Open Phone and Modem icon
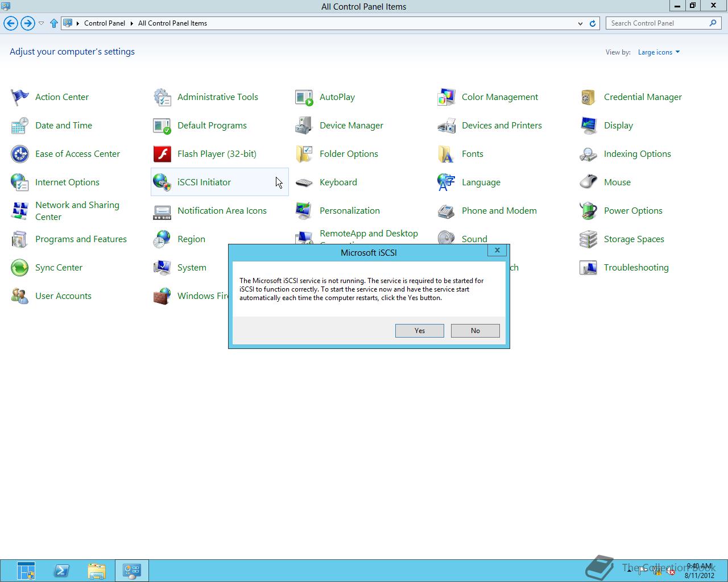 pyautogui.click(x=446, y=211)
